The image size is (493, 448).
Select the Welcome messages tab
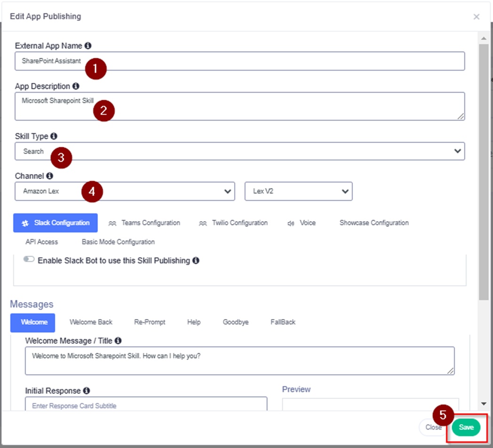coord(33,322)
